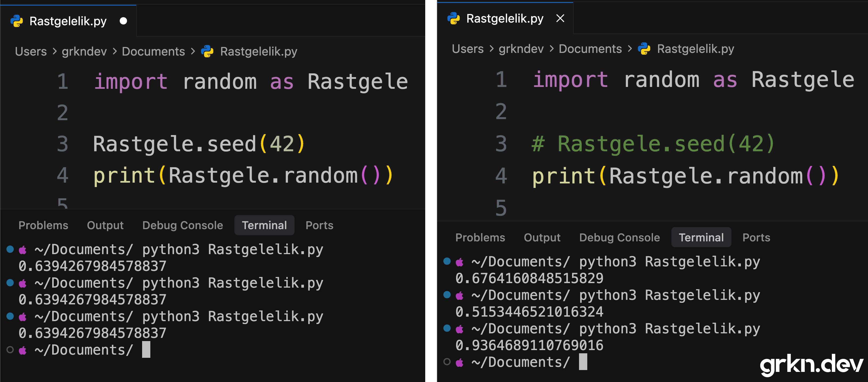
Task: Click first blue command dot in right terminal
Action: [447, 261]
